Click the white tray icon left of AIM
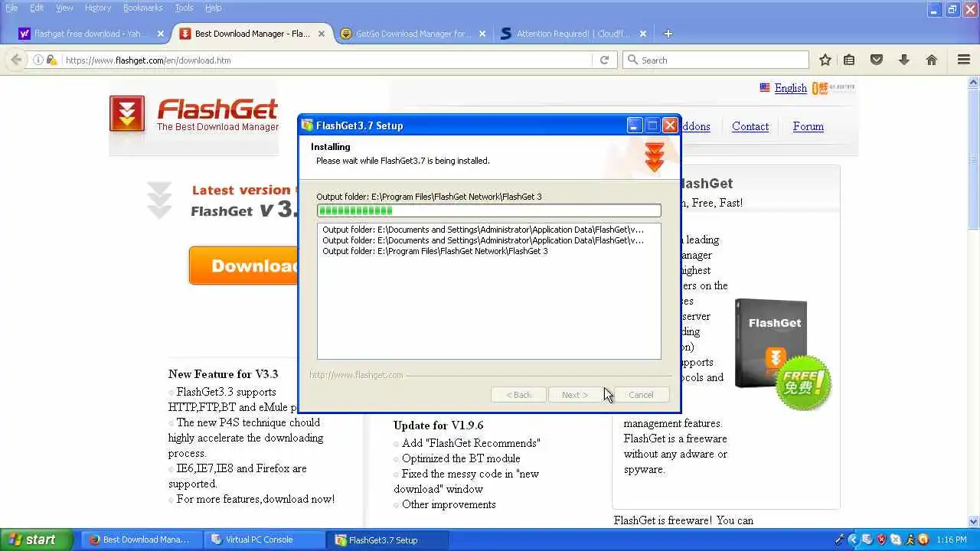The width and height of the screenshot is (980, 551). pyautogui.click(x=896, y=540)
